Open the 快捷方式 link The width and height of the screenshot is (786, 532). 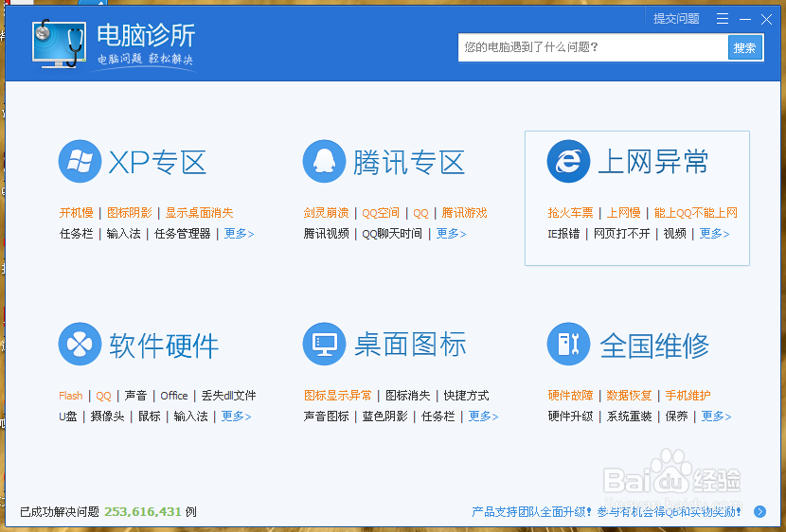(x=466, y=396)
